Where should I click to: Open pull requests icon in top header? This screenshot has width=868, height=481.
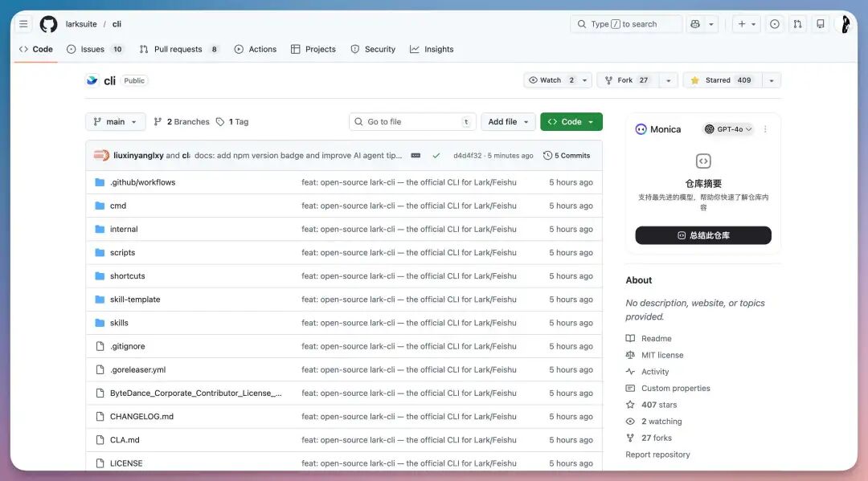[x=797, y=24]
